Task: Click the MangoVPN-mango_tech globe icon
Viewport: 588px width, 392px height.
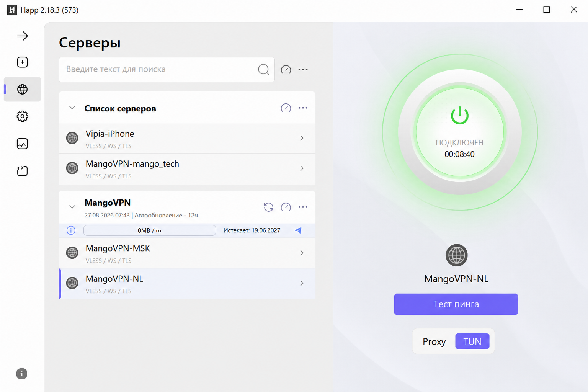Action: [x=72, y=168]
